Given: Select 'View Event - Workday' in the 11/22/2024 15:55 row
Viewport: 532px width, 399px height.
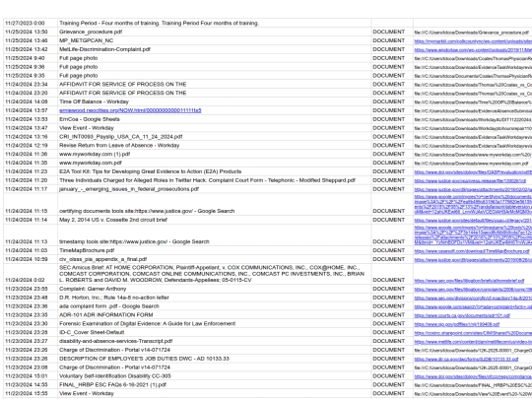Looking at the screenshot, I should click(x=214, y=394).
